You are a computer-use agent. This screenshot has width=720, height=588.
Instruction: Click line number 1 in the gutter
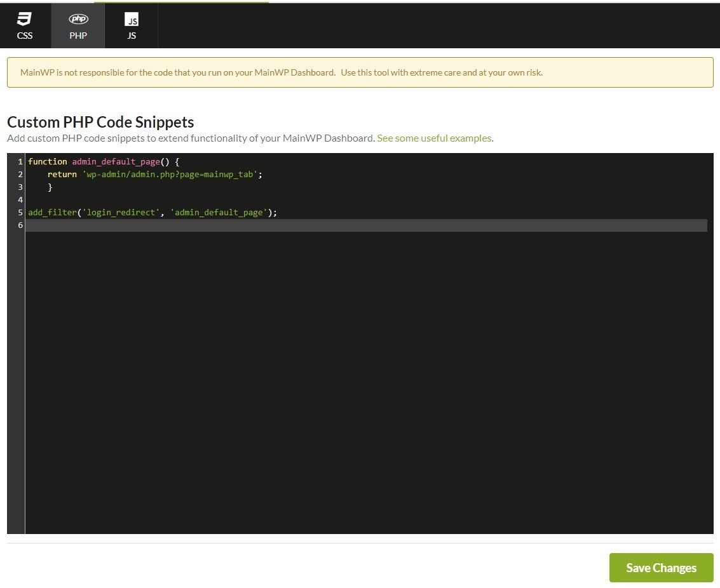coord(20,161)
